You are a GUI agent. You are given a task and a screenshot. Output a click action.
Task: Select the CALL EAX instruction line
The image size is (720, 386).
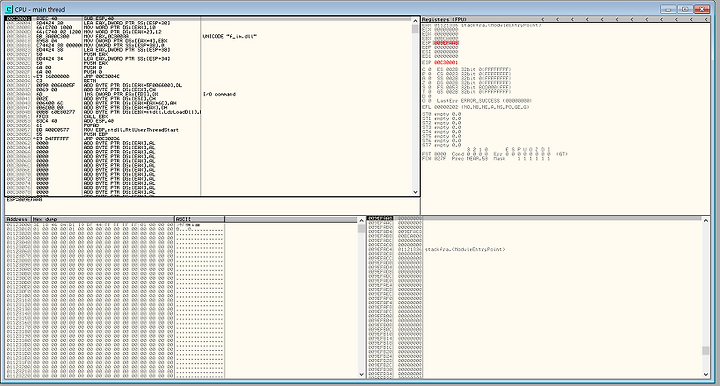(x=95, y=117)
